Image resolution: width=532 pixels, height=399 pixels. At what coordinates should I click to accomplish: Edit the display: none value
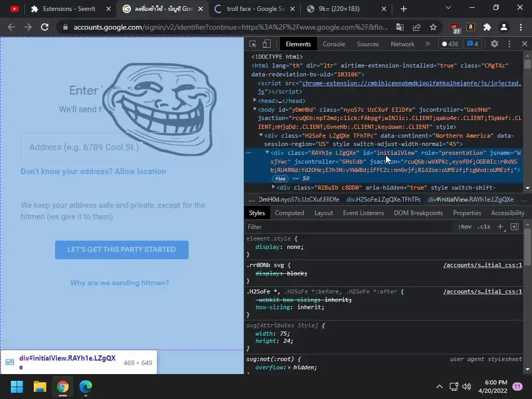point(294,247)
